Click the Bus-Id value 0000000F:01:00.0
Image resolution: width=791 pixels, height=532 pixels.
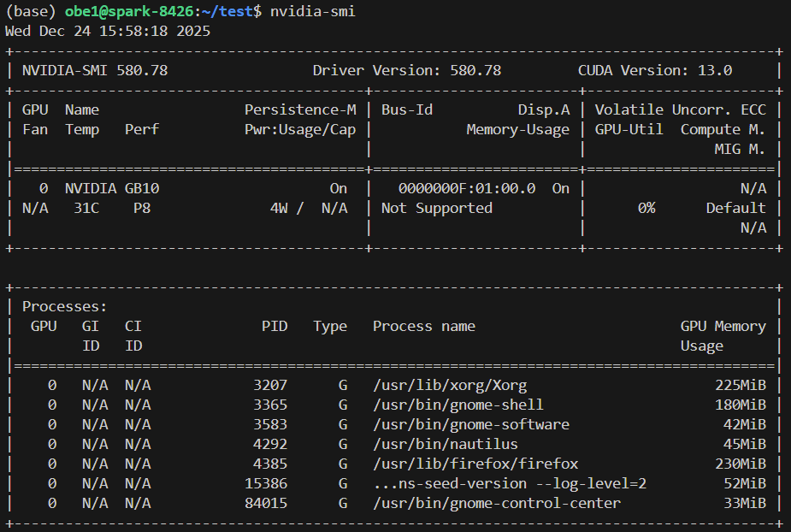467,188
